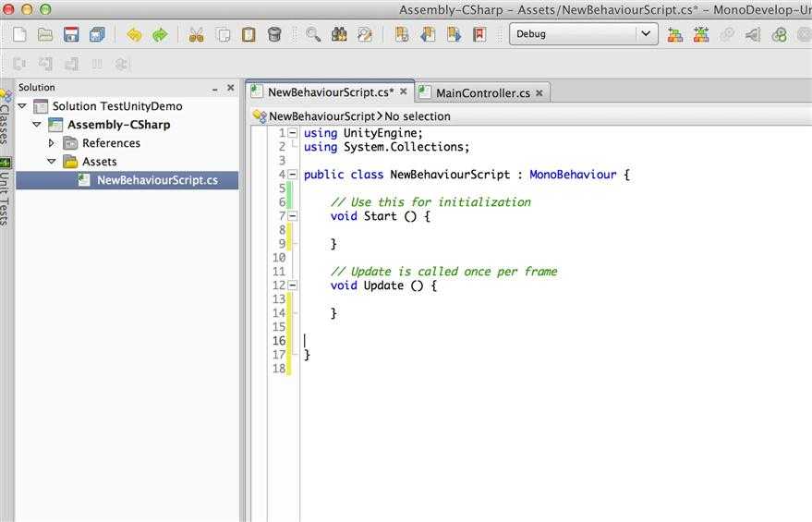Collapse the Solution TestUnityDemo tree node

coord(22,105)
